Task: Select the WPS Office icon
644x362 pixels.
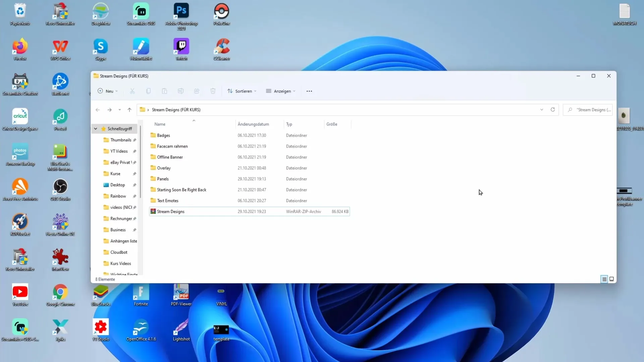Action: pyautogui.click(x=60, y=49)
